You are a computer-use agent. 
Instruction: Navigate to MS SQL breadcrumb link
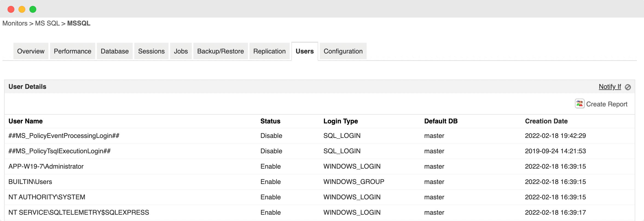point(47,23)
